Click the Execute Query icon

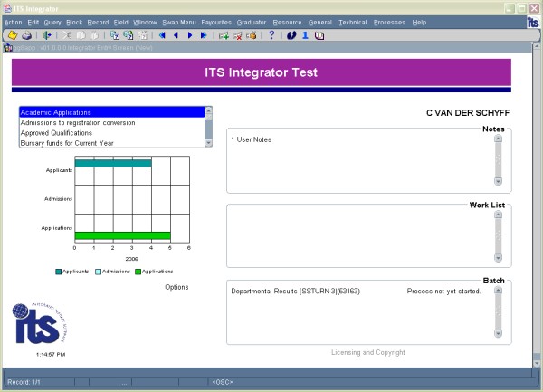tap(129, 35)
